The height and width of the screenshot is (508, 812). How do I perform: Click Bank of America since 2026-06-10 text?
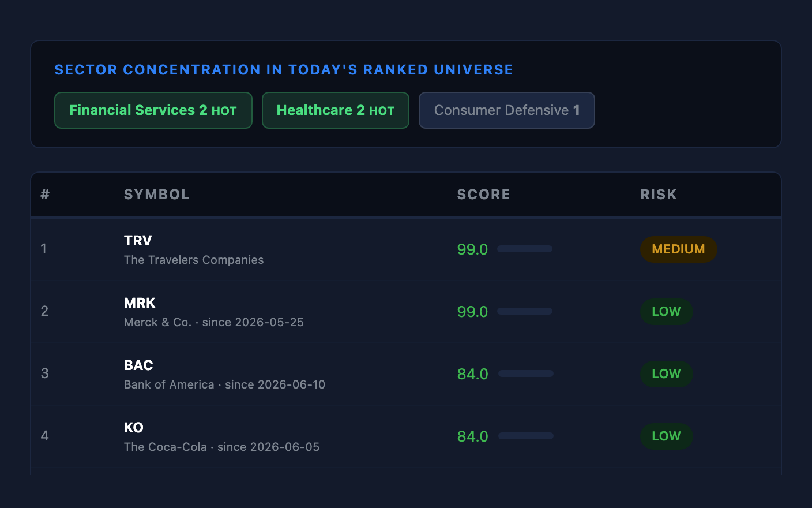pos(225,384)
